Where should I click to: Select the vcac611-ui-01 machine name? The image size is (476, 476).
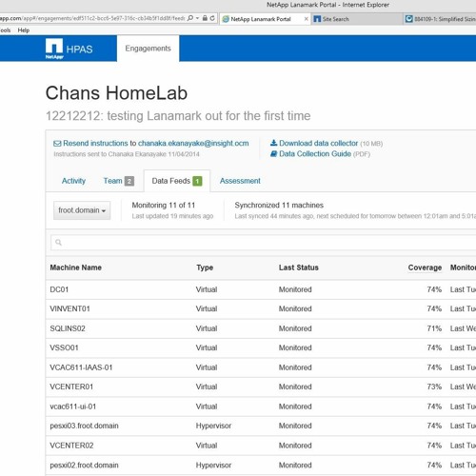[73, 407]
